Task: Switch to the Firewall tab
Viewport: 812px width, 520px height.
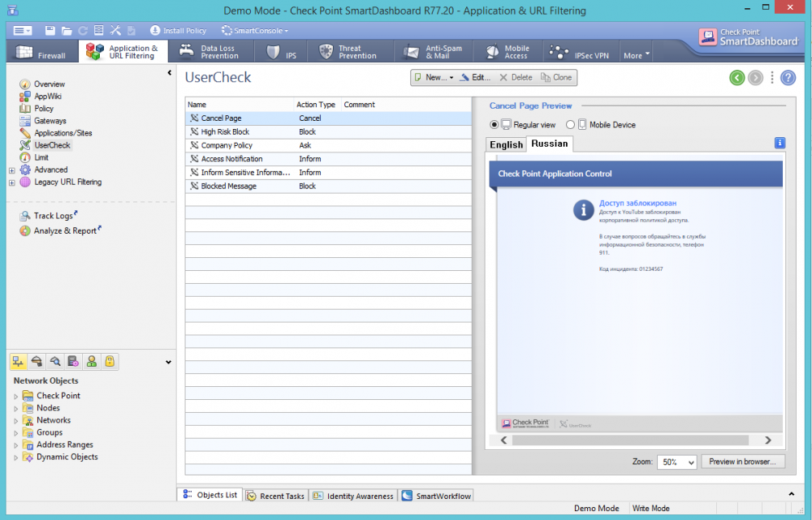Action: pos(42,52)
